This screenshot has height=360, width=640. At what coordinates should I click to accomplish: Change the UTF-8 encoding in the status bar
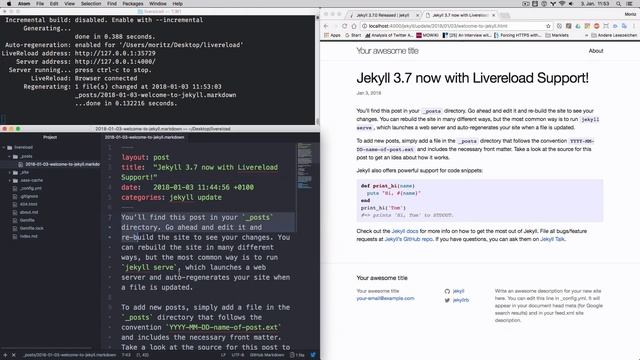238,355
